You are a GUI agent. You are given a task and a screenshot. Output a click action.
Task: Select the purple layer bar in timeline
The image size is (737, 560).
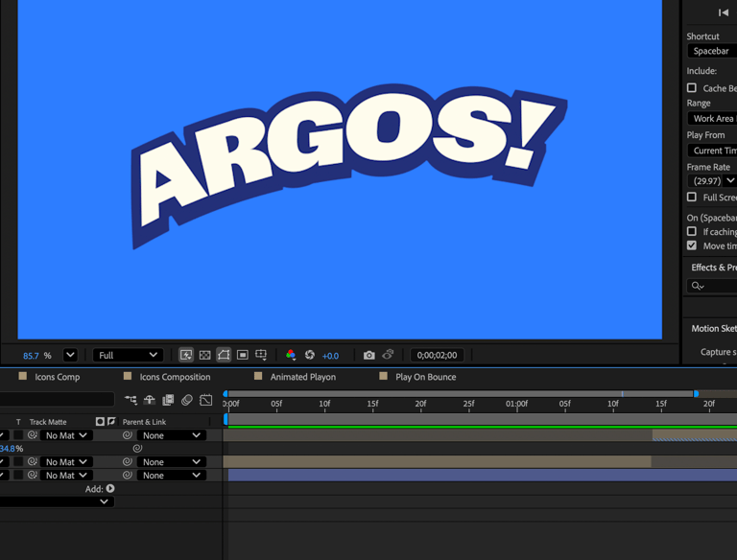(483, 475)
